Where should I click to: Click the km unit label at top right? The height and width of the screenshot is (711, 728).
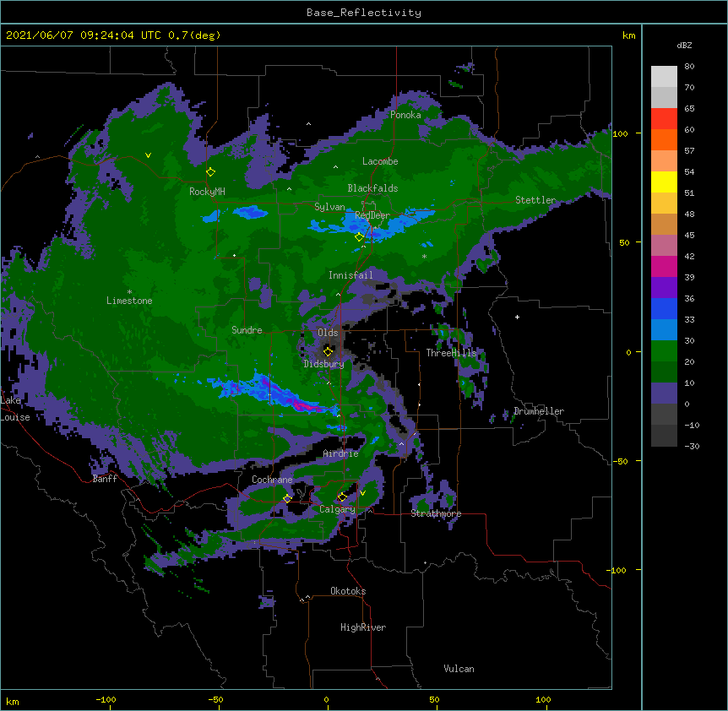(628, 35)
